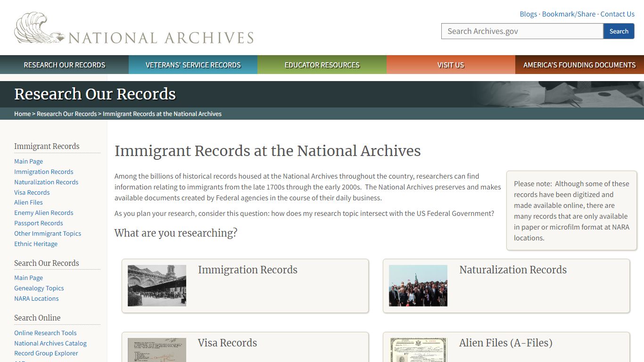This screenshot has height=362, width=644.
Task: Open National Archives Catalog sidebar link
Action: pyautogui.click(x=50, y=343)
